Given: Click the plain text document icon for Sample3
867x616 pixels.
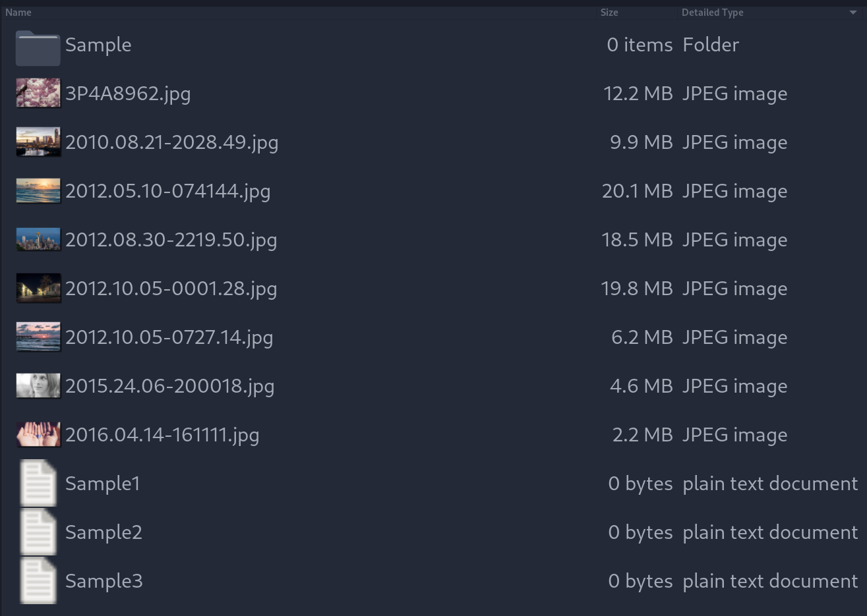Looking at the screenshot, I should click(x=38, y=580).
